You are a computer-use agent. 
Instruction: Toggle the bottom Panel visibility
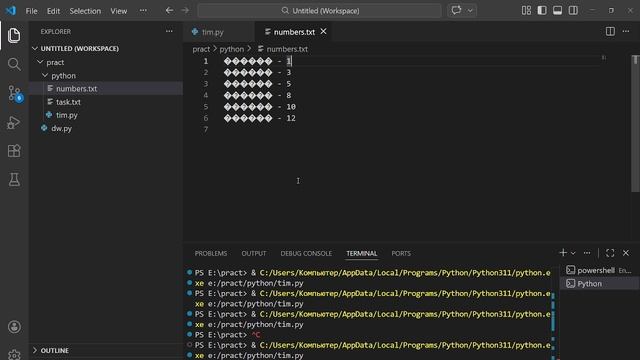pyautogui.click(x=557, y=11)
